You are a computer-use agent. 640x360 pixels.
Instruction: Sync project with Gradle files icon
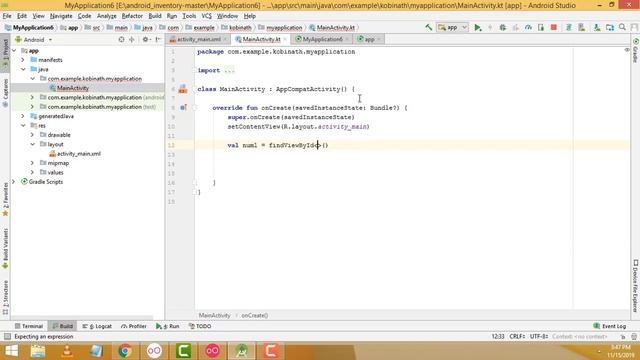pyautogui.click(x=569, y=27)
